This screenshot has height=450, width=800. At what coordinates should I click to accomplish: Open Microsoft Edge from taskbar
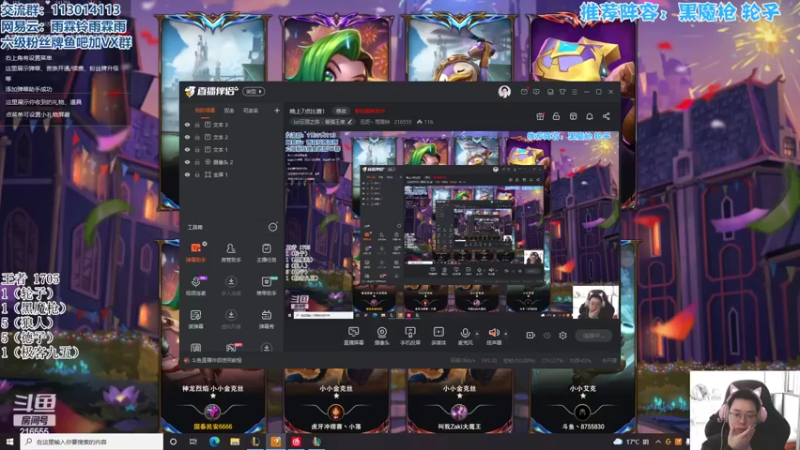[214, 442]
